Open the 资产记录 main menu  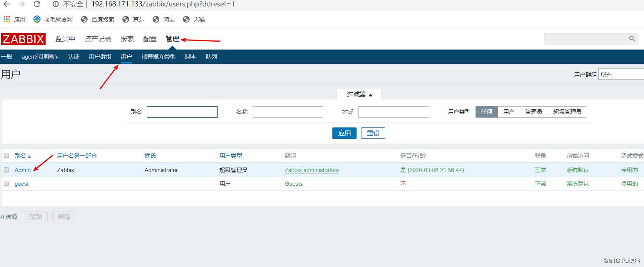coord(98,39)
